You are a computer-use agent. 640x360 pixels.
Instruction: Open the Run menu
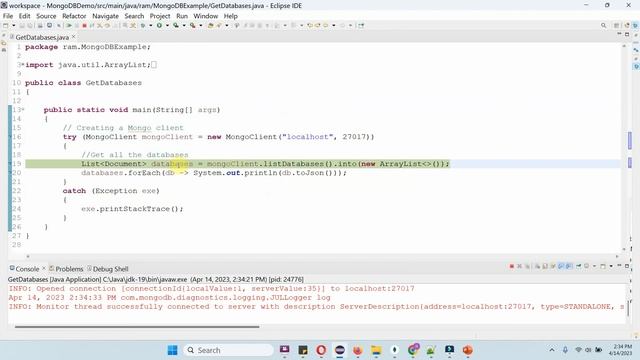tap(182, 16)
